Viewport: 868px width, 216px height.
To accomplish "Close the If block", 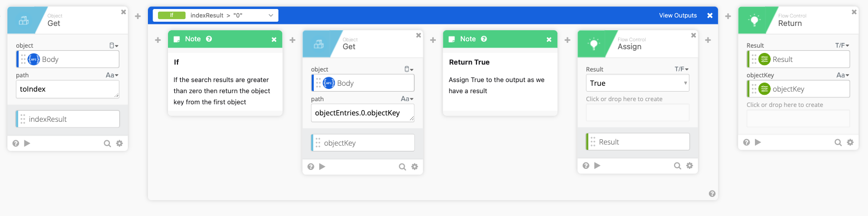I will [710, 15].
